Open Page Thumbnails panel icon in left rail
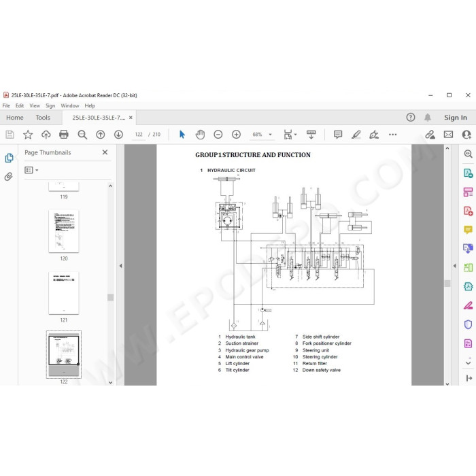 click(9, 158)
